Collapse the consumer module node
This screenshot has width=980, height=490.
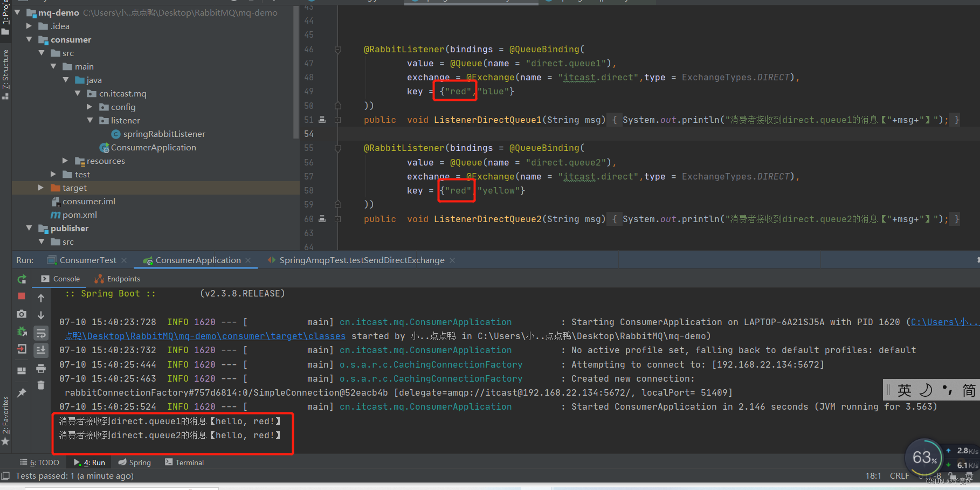point(29,39)
